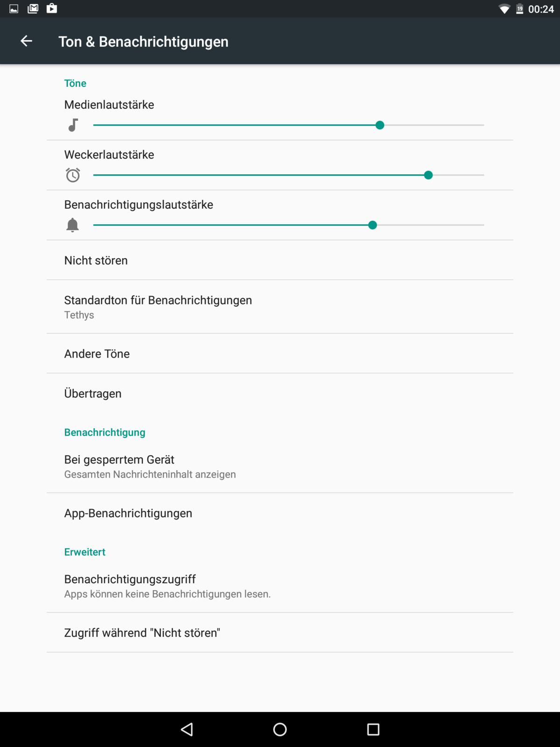Open Bei gesperrtem Gerät options
This screenshot has width=560, height=747.
point(280,466)
